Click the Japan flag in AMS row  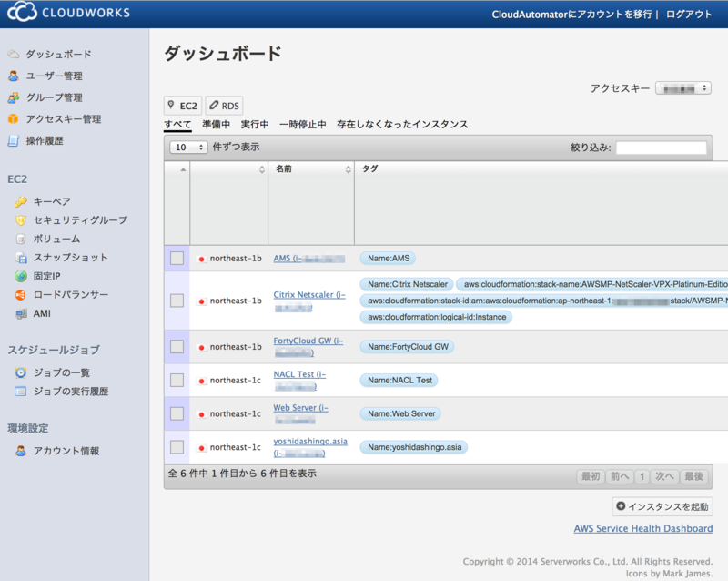(x=201, y=259)
